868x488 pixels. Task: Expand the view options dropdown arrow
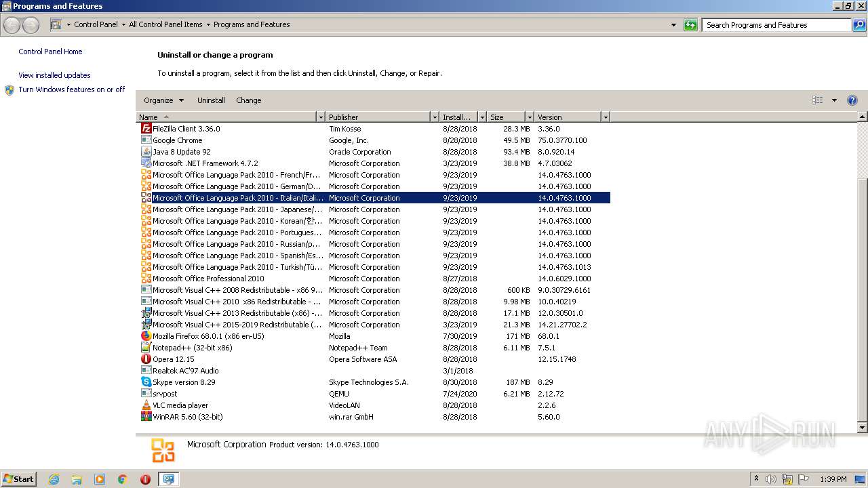coord(834,100)
